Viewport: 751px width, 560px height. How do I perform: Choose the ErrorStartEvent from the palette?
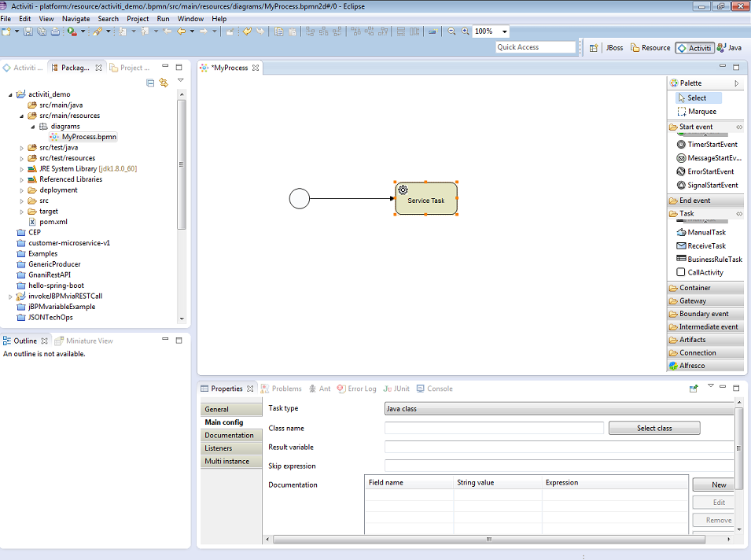[x=705, y=171]
